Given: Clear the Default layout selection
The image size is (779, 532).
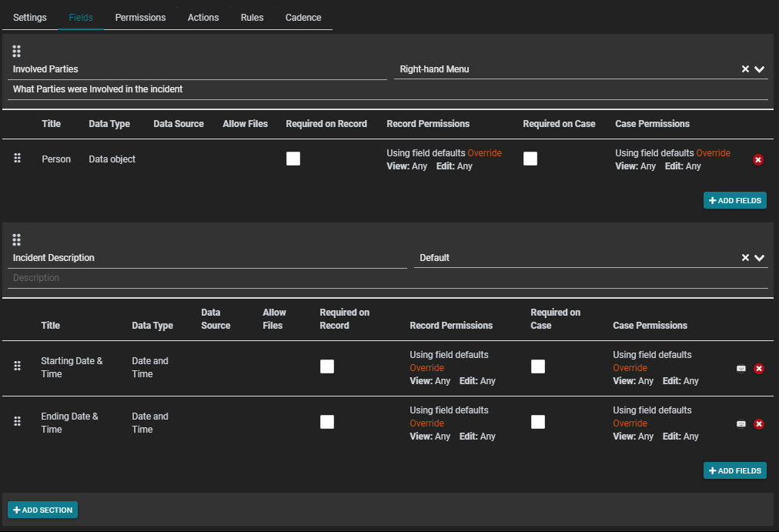Looking at the screenshot, I should tap(745, 258).
